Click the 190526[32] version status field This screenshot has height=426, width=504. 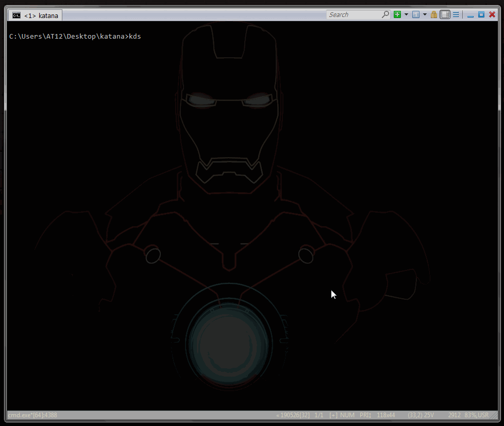294,415
